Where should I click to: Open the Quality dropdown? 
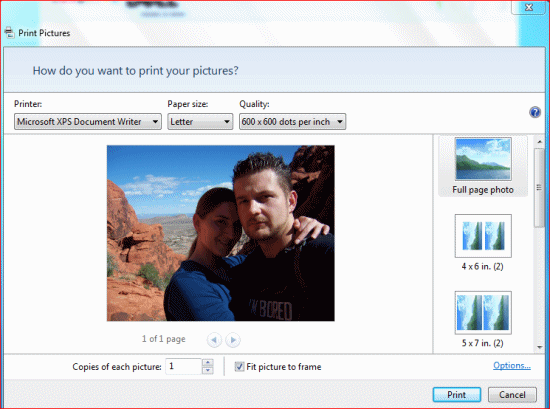293,121
